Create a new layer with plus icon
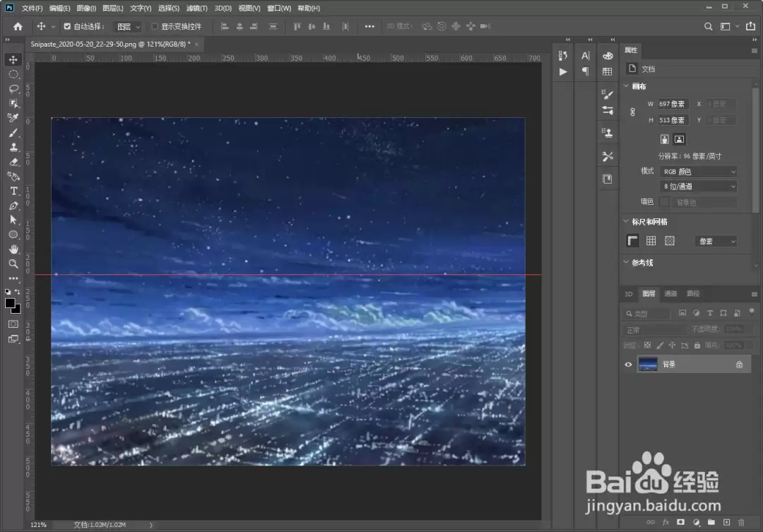Screen dimensions: 763x532 click(726, 522)
